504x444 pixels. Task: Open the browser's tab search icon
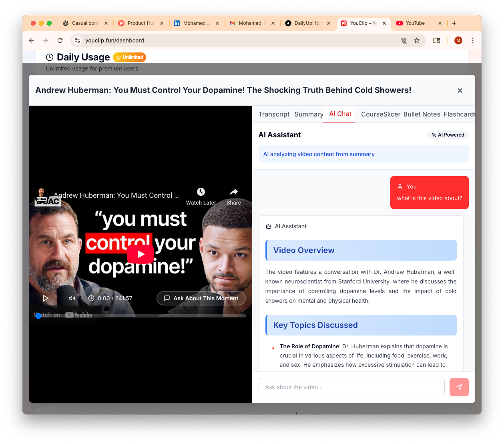point(437,40)
